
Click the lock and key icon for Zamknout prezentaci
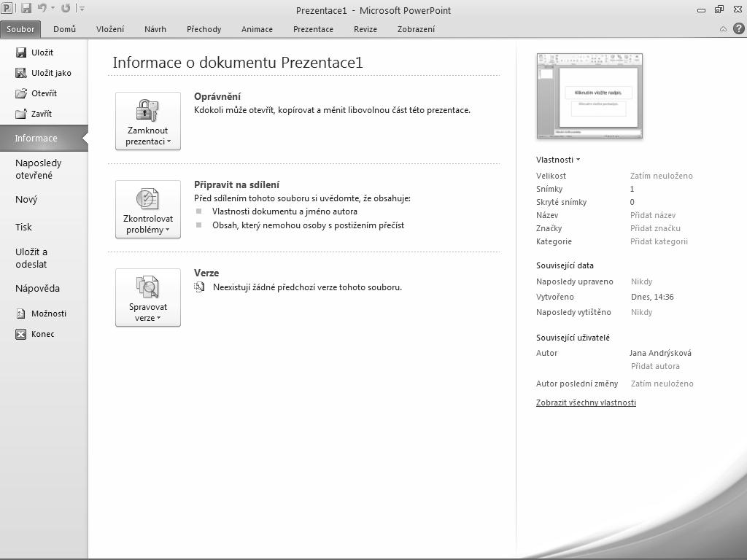pos(147,111)
